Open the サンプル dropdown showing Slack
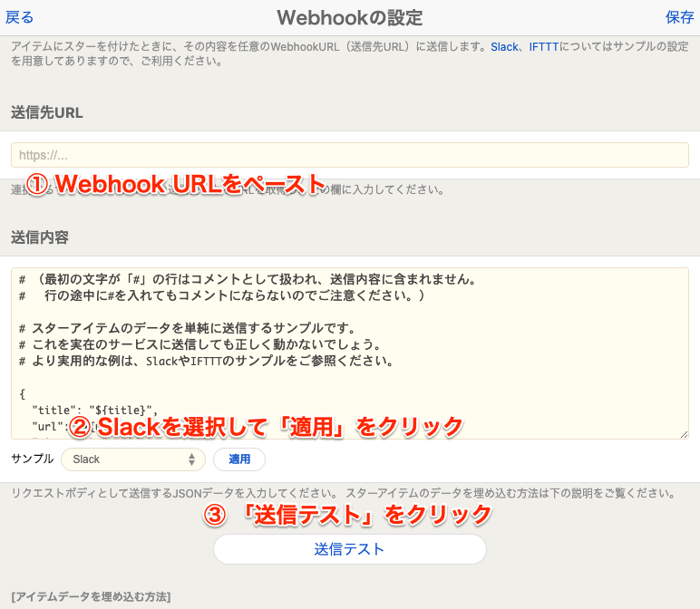Viewport: 700px width, 609px height. [132, 459]
